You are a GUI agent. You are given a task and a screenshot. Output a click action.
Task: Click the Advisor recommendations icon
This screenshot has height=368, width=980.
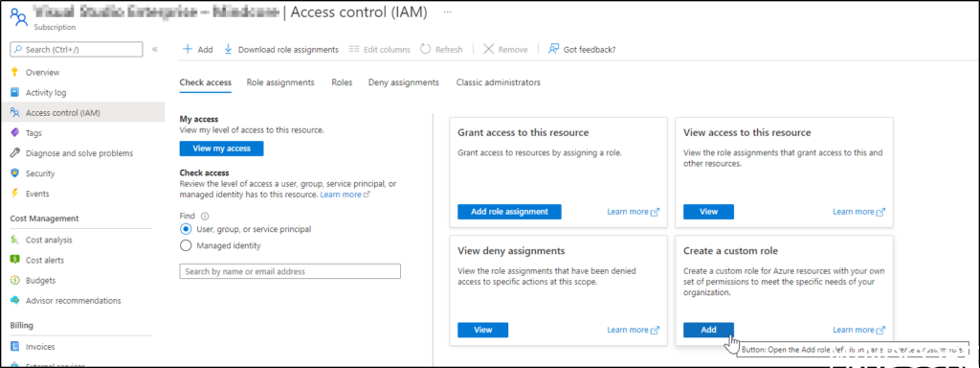click(15, 300)
